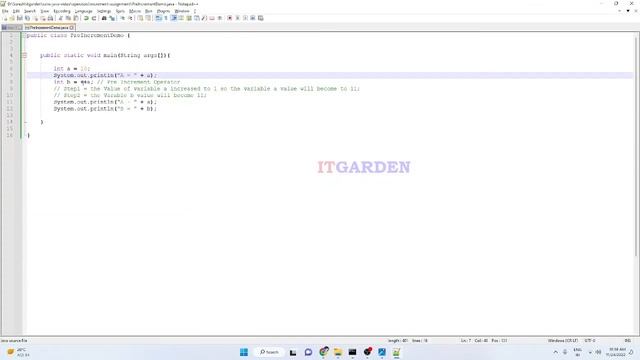Click the UTF-8 encoding status entry
This screenshot has width=640, height=360.
[590, 340]
